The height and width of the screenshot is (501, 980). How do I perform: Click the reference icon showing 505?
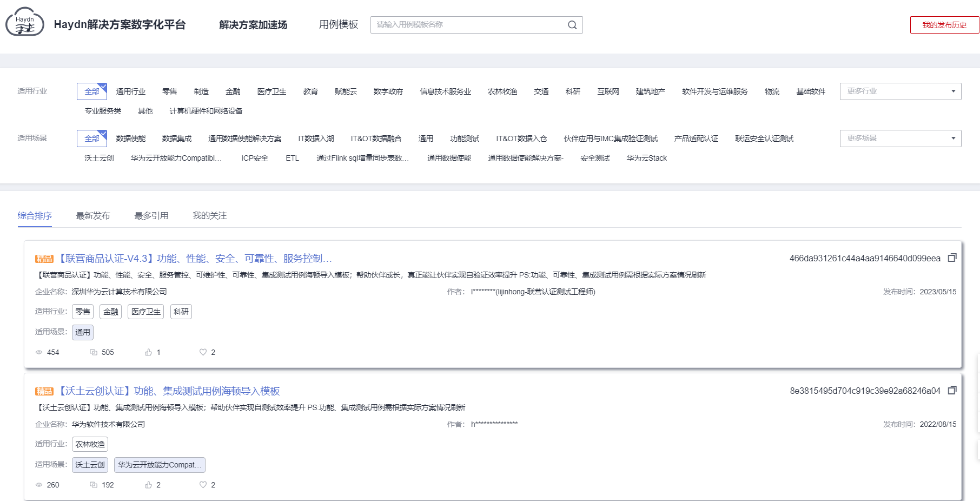tap(94, 352)
